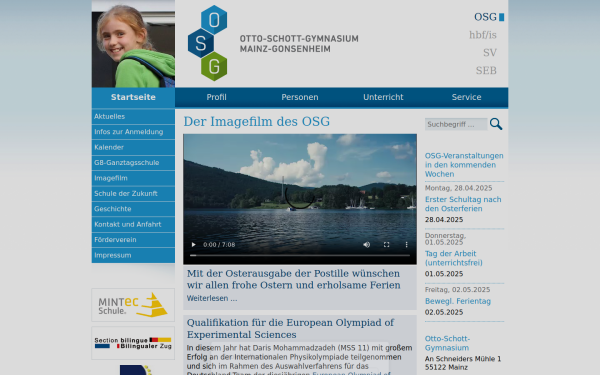Open Infos zur Anmeldung

133,132
